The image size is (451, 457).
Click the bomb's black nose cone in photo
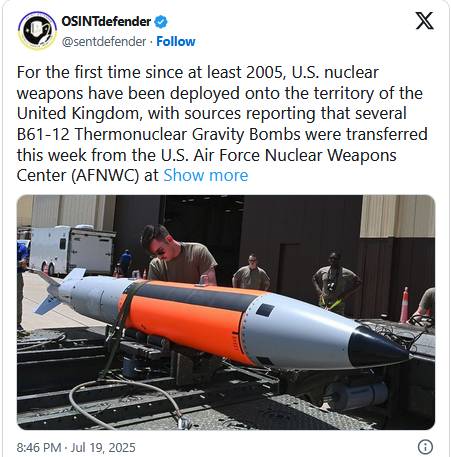click(x=377, y=348)
